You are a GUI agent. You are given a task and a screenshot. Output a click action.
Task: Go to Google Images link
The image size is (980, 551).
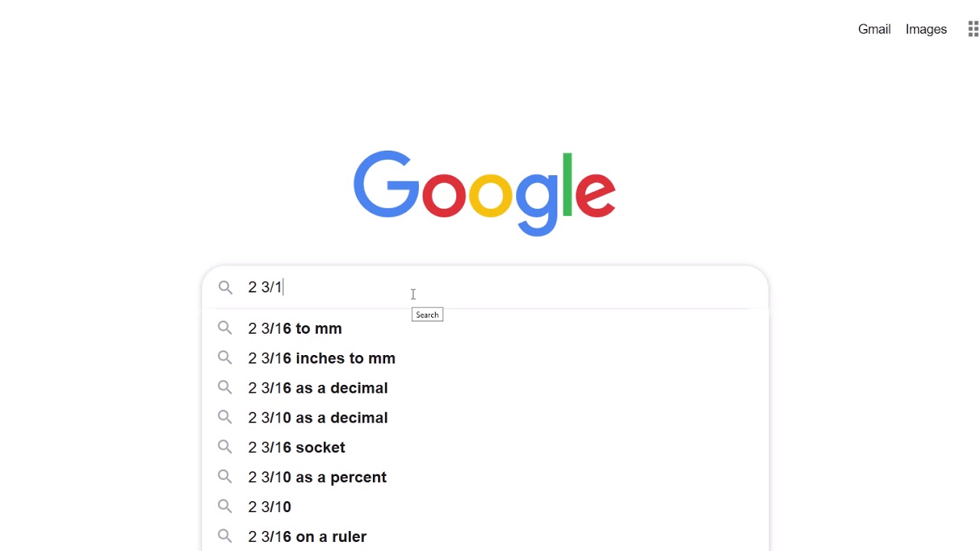[x=926, y=29]
